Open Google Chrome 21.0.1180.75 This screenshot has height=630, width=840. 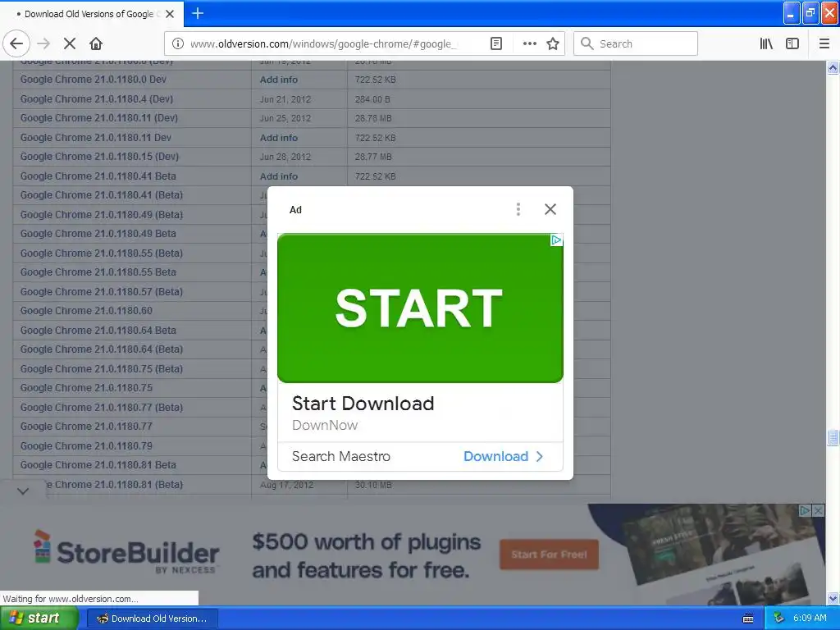(86, 388)
